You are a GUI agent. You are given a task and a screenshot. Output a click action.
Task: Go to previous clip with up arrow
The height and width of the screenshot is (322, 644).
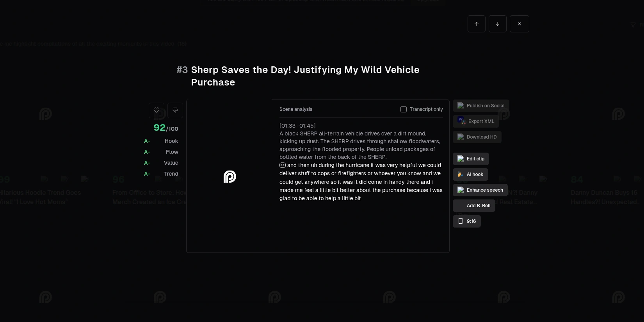tap(477, 24)
